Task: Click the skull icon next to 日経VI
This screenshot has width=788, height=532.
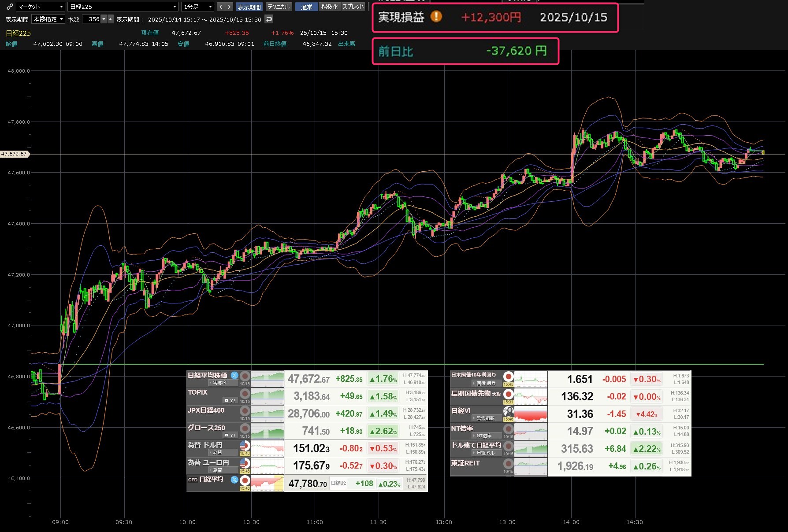Action: [x=508, y=411]
